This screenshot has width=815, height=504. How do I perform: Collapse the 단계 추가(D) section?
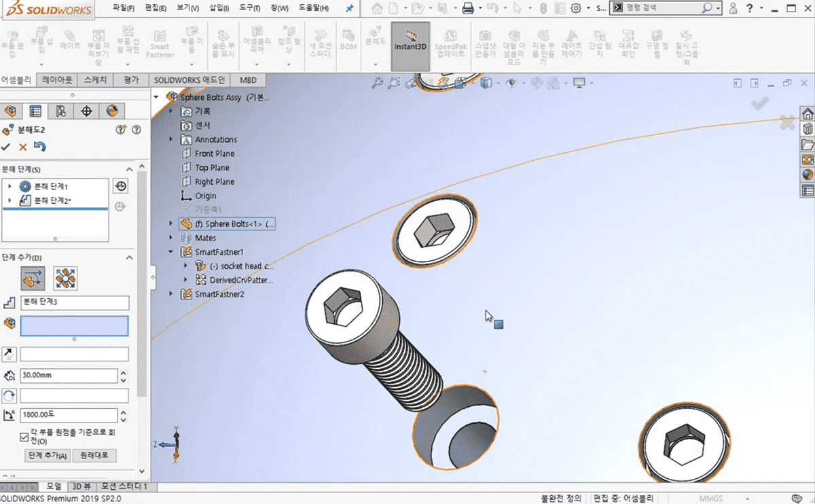129,257
